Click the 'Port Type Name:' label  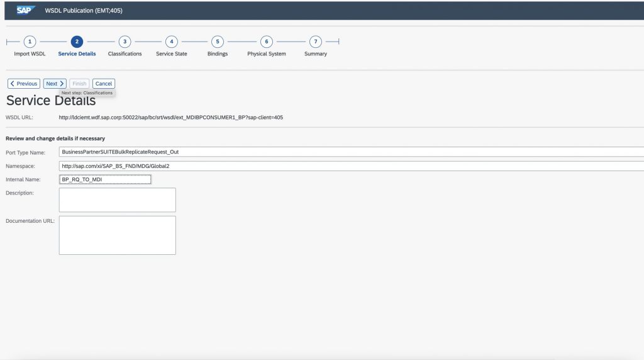point(25,152)
